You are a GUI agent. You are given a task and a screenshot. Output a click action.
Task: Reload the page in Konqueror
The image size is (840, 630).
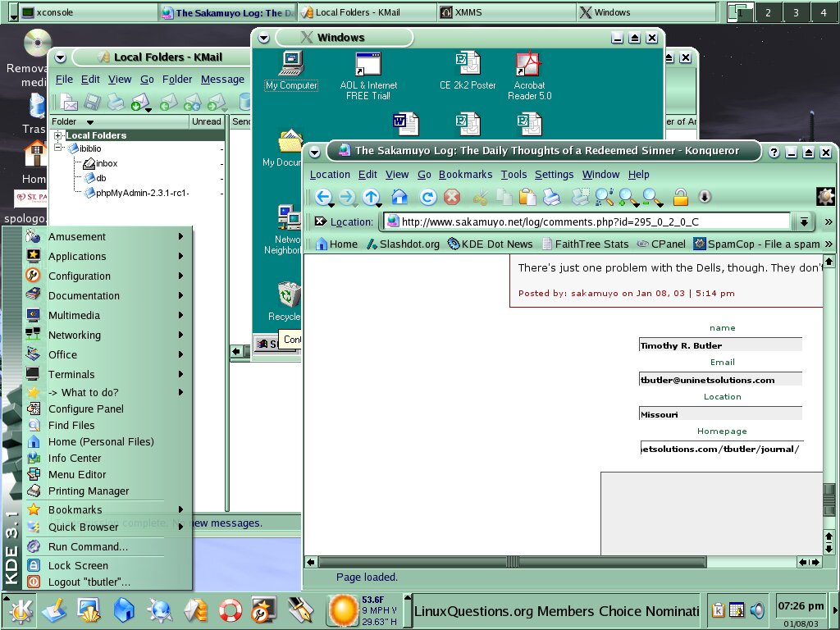click(427, 197)
